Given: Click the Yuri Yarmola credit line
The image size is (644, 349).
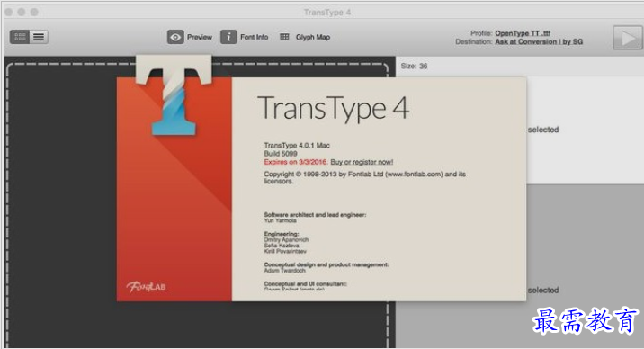Looking at the screenshot, I should click(280, 220).
